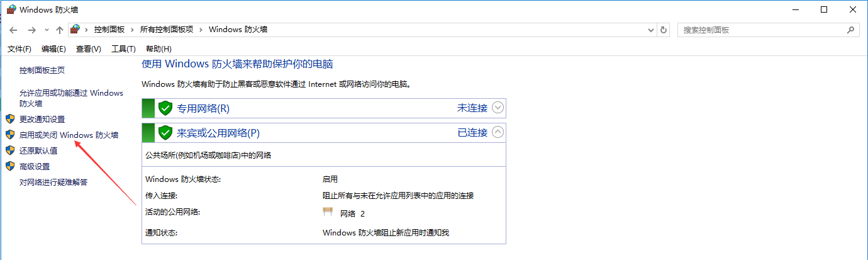Click the green shield icon of 专用网络(R)
Image resolution: width=868 pixels, height=260 pixels.
coord(165,108)
